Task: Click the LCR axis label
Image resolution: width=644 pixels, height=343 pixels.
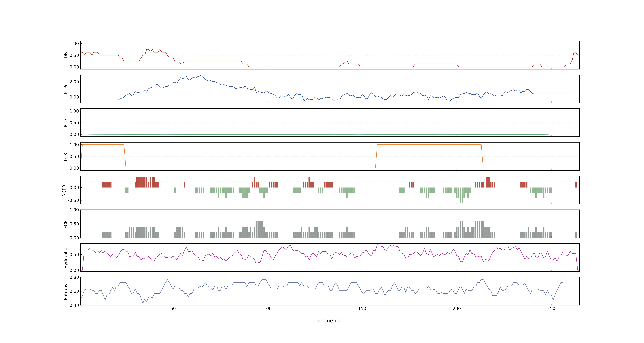Action: (66, 157)
